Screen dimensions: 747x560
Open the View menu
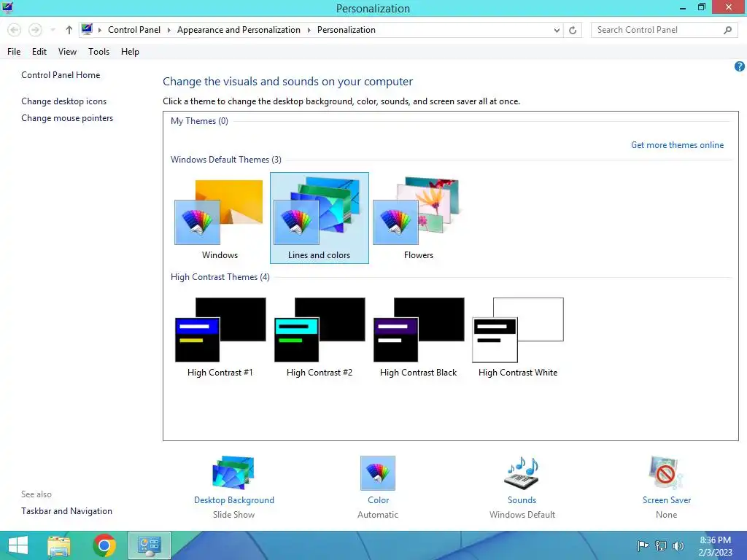click(x=67, y=52)
